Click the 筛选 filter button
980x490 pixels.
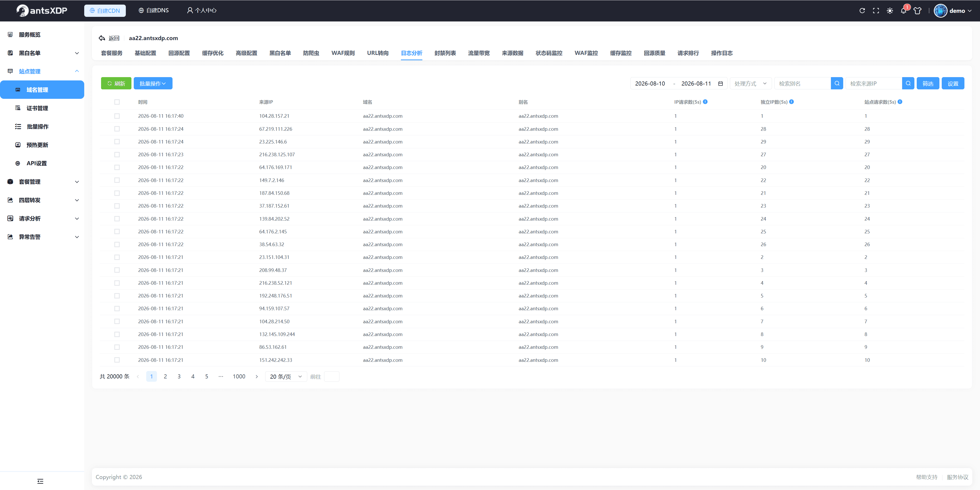tap(927, 83)
